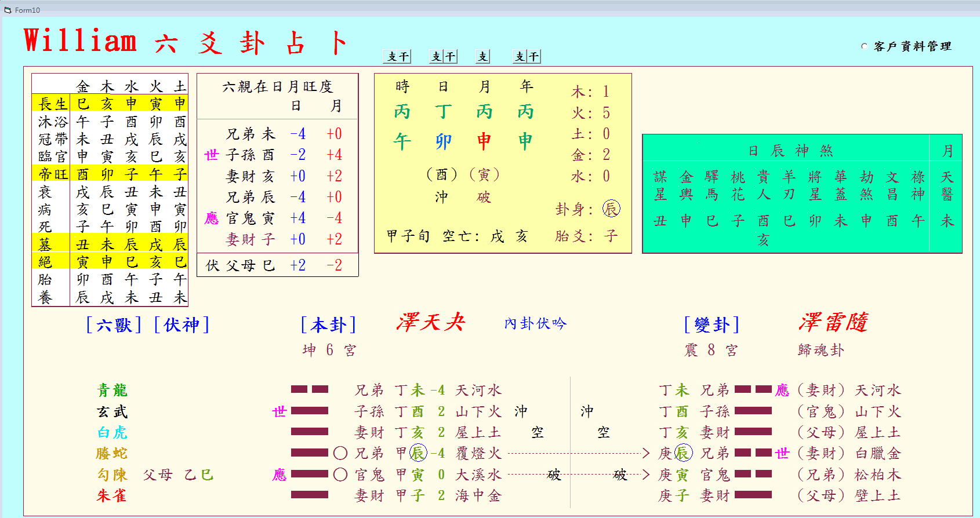980x518 pixels.
Task: Click the 歸魂卦 label
Action: [x=821, y=350]
